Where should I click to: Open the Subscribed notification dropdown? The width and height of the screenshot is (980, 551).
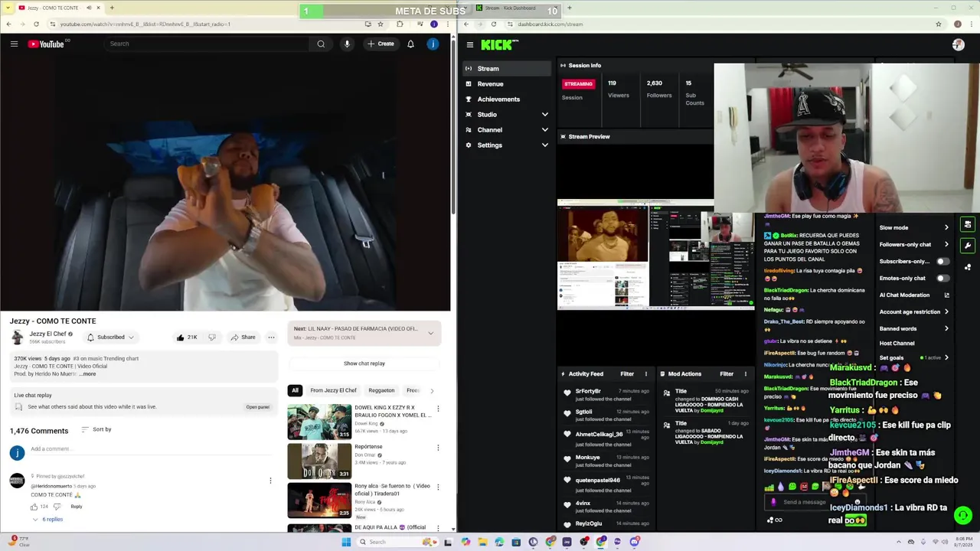[x=111, y=337]
